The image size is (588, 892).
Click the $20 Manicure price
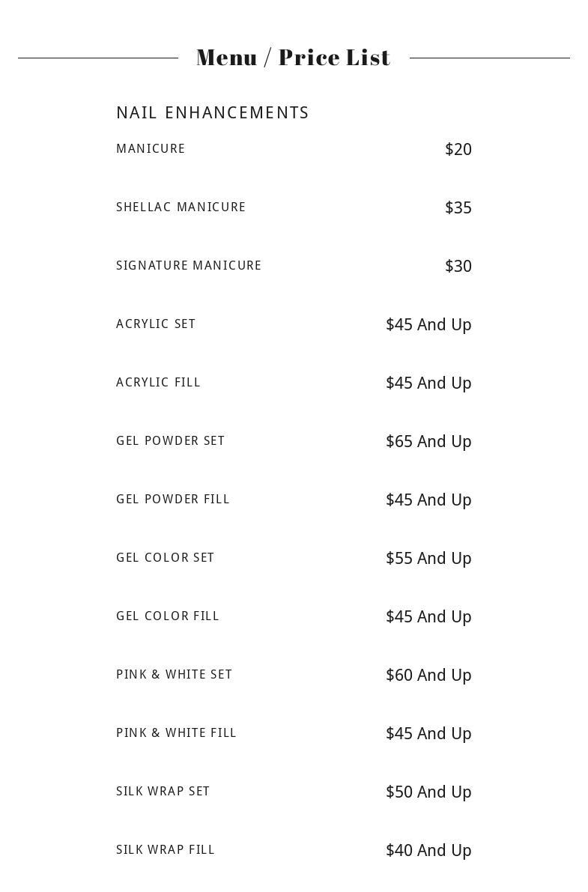point(458,150)
